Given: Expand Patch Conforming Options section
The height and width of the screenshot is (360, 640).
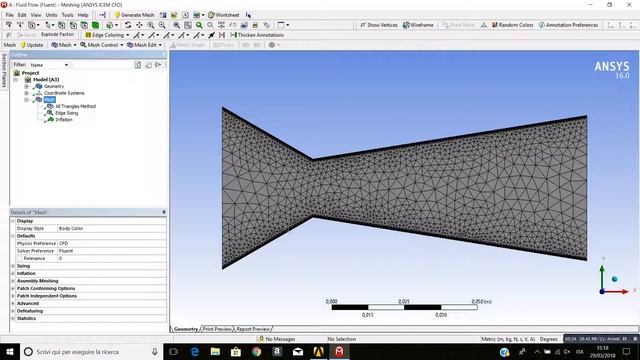Looking at the screenshot, I should pyautogui.click(x=13, y=289).
